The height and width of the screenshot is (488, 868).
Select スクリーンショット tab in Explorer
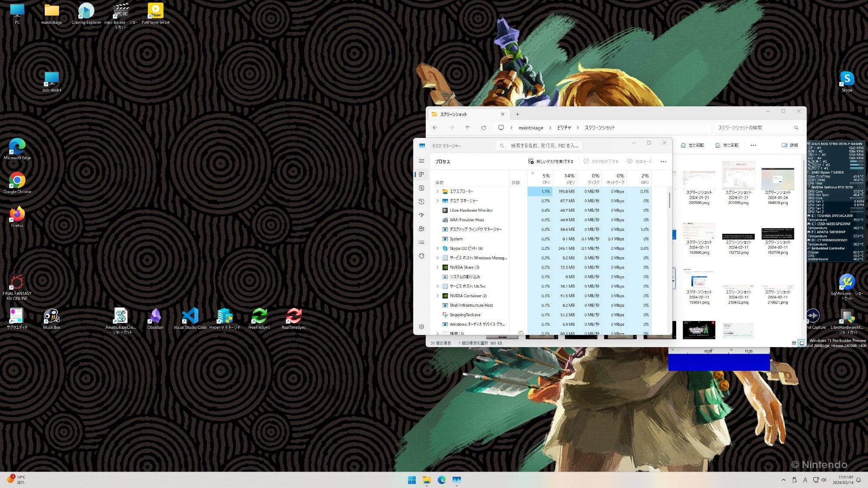468,115
